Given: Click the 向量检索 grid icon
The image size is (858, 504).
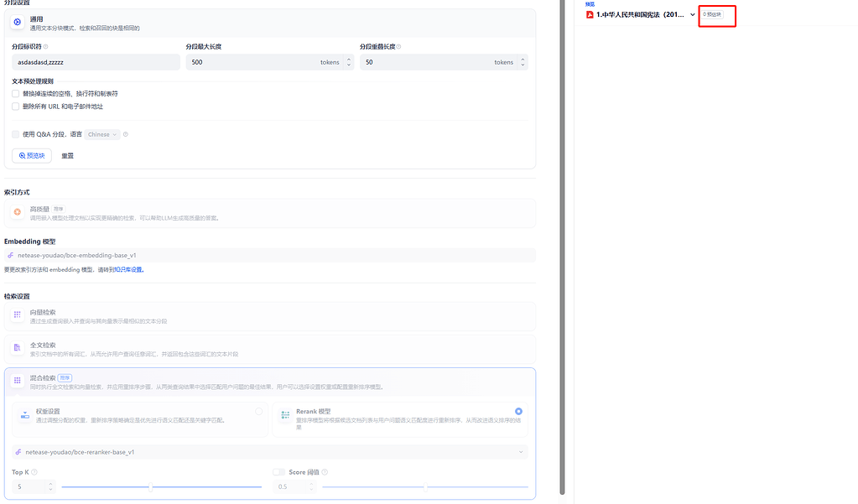Looking at the screenshot, I should pos(18,314).
